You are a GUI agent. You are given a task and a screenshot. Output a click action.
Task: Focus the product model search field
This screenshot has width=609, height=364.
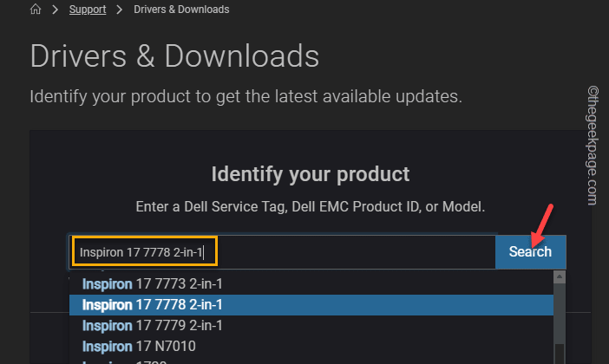(282, 252)
